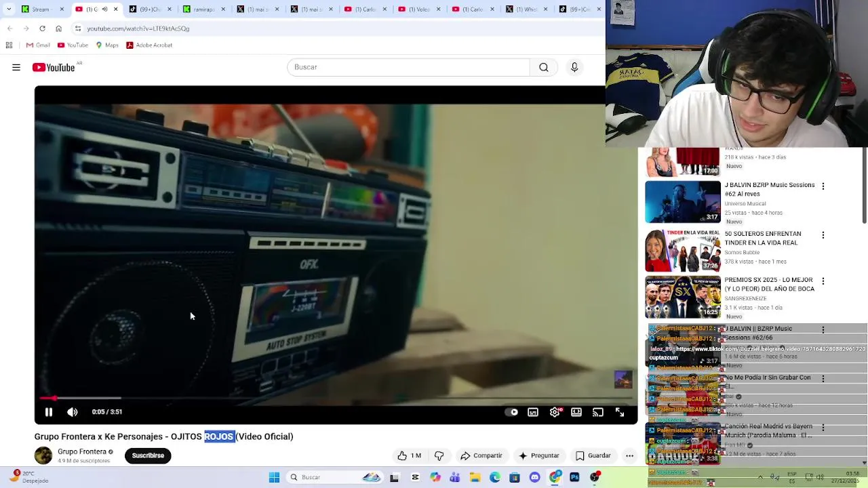This screenshot has height=488, width=868.
Task: Open the tab search dropdown arrow
Action: (9, 9)
